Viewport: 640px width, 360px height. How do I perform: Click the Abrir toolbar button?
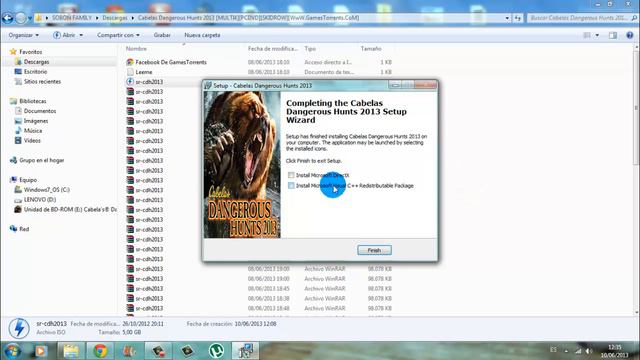coord(68,35)
